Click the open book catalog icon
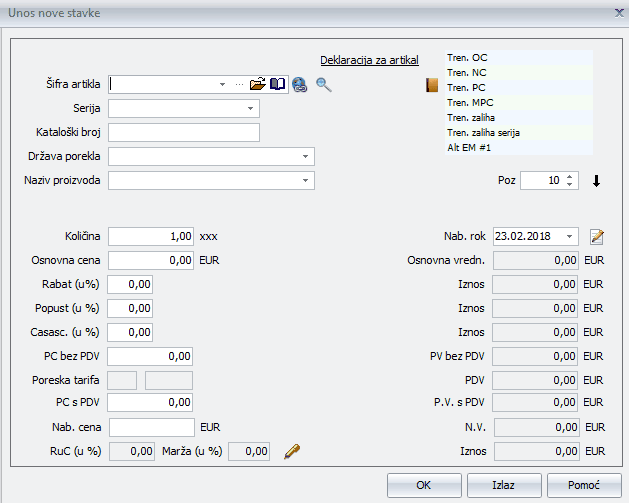This screenshot has width=629, height=503. [x=278, y=85]
